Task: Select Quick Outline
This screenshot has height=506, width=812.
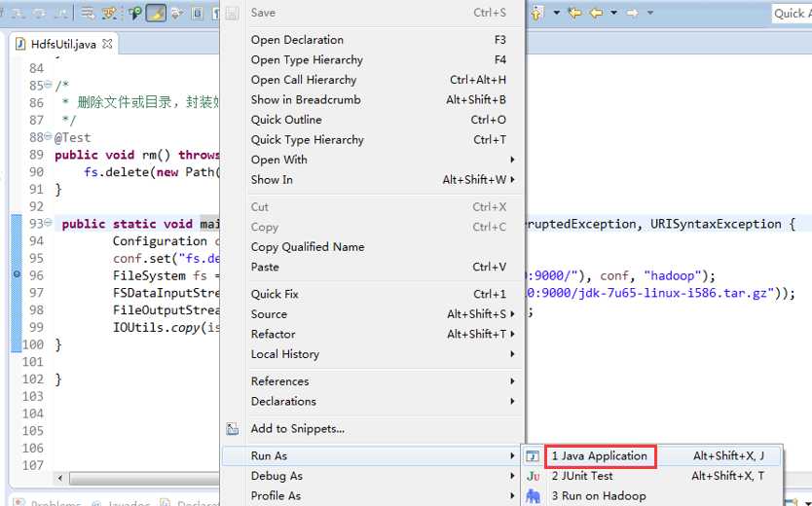Action: point(372,120)
